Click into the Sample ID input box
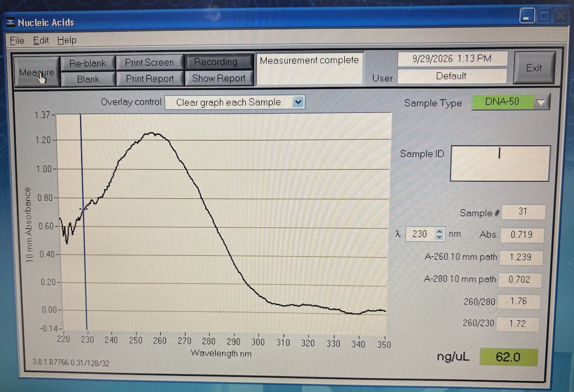574x392 pixels. (500, 163)
